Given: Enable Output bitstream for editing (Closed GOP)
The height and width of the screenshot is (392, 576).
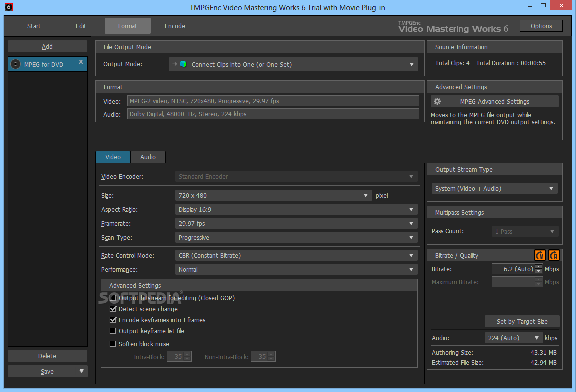Looking at the screenshot, I should point(113,298).
